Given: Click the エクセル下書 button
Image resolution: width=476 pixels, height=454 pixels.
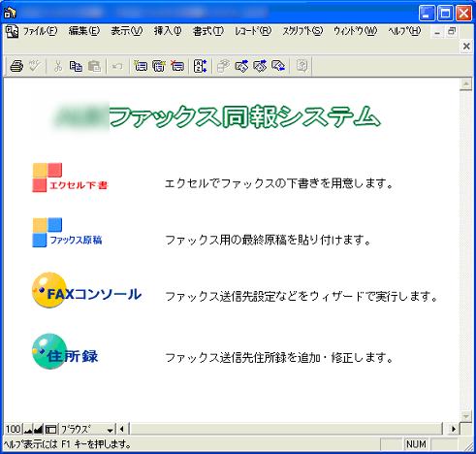Looking at the screenshot, I should (x=70, y=178).
